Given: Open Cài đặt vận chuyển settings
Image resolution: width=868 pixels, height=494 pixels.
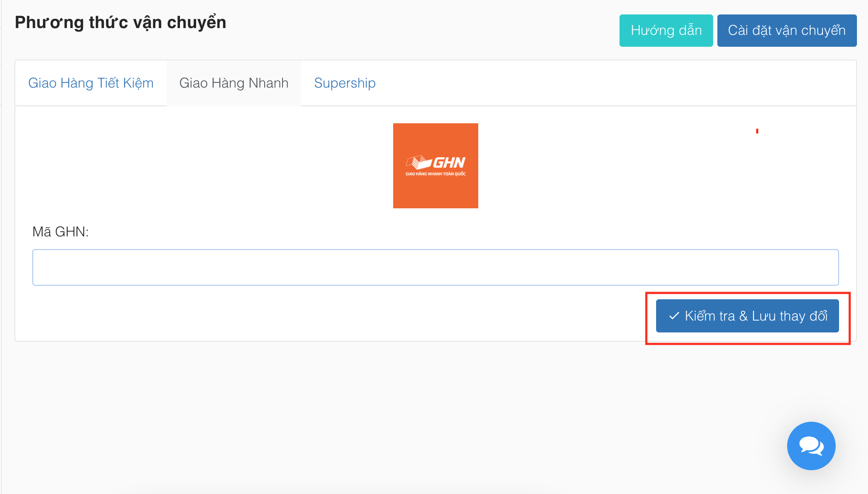Looking at the screenshot, I should [x=786, y=31].
